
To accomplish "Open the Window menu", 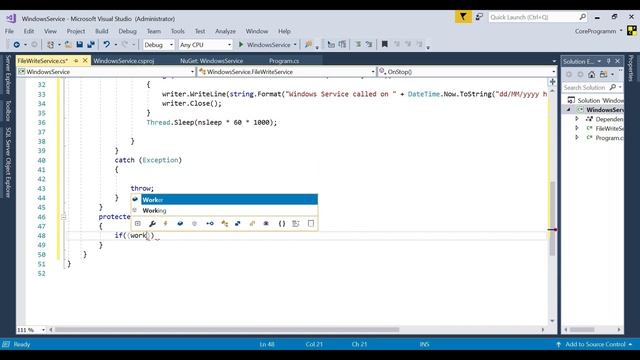I will [x=257, y=31].
